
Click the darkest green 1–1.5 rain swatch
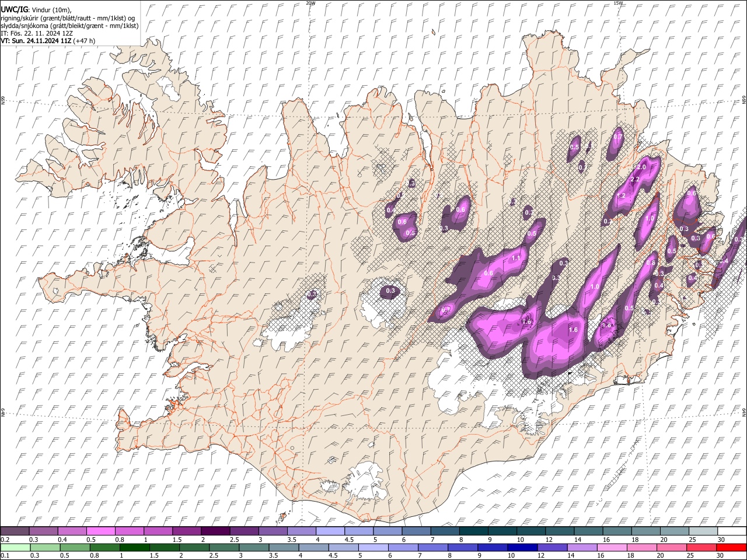pyautogui.click(x=134, y=547)
